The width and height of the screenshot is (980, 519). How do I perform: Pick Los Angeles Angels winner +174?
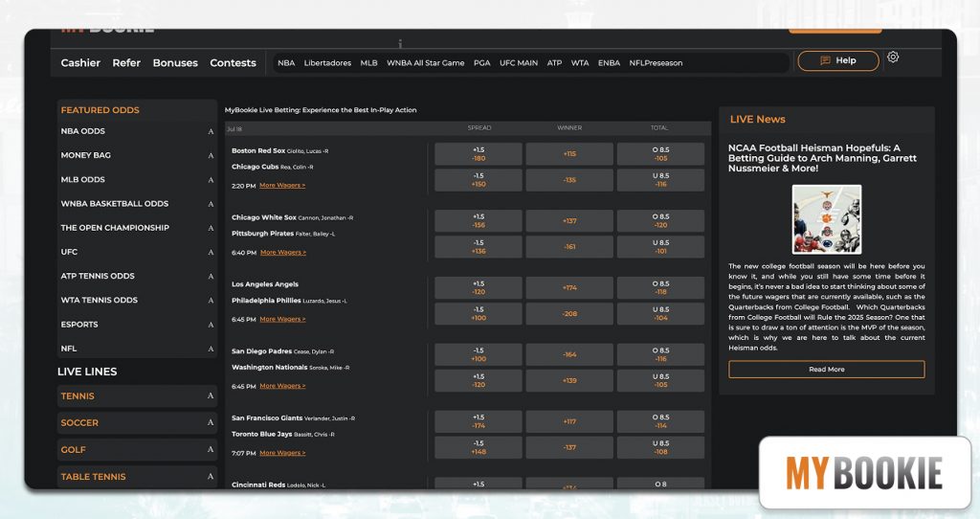coord(569,288)
